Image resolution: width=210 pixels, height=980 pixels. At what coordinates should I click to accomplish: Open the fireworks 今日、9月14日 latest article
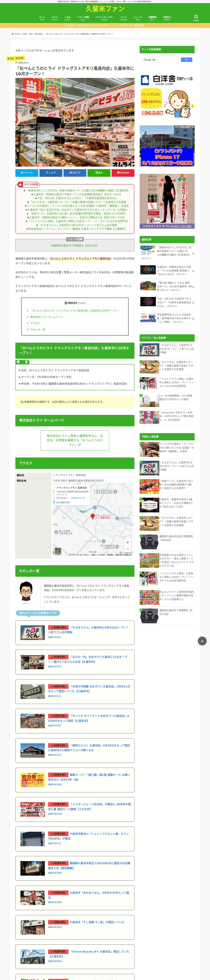click(167, 302)
